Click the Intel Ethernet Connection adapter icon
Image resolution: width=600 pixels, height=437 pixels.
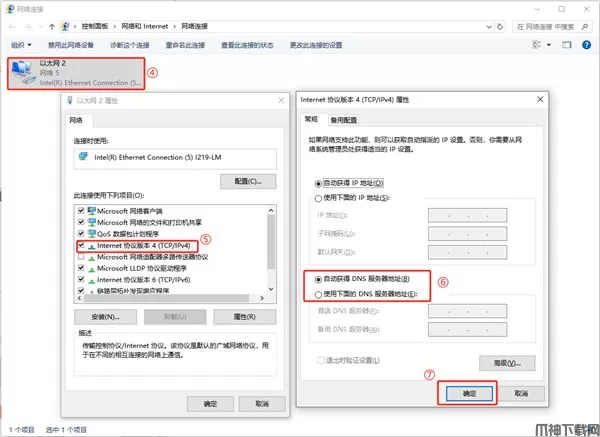[83, 157]
